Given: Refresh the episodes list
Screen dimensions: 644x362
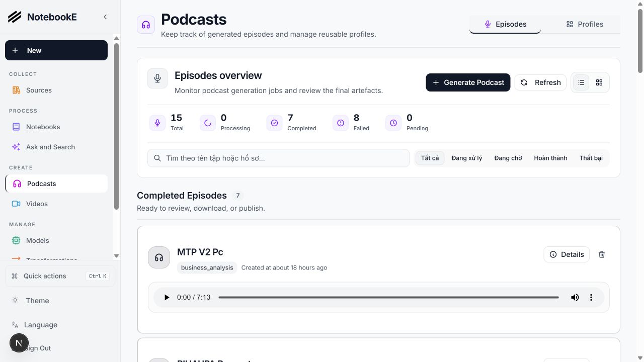Looking at the screenshot, I should (x=540, y=82).
